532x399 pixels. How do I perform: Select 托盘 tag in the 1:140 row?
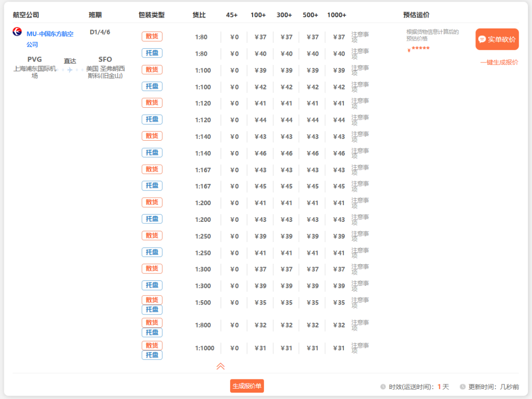[x=152, y=153]
